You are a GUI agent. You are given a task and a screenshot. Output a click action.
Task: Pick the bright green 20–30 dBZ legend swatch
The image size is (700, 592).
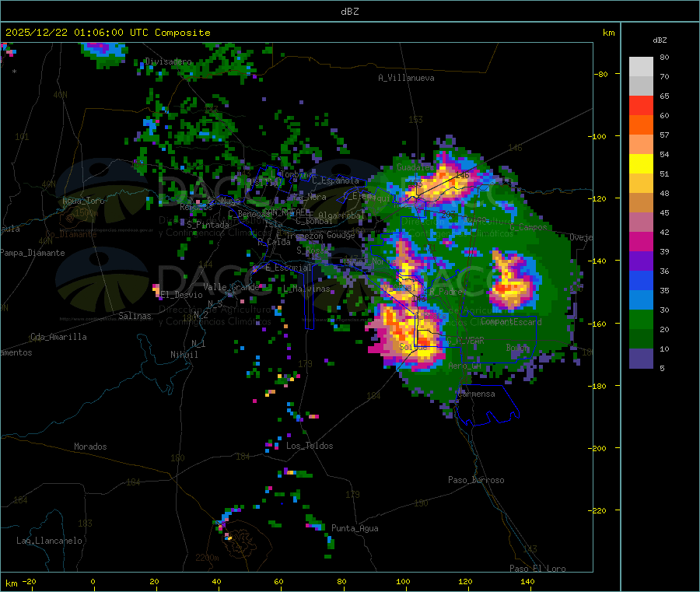click(x=641, y=319)
